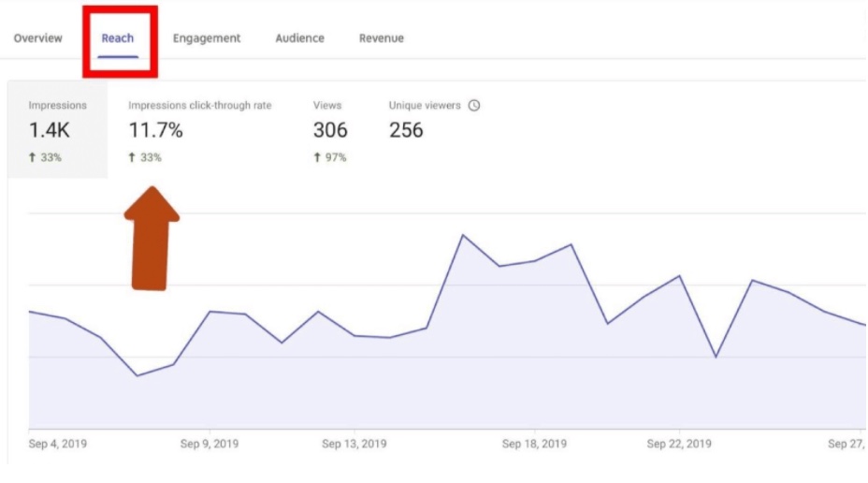868x483 pixels.
Task: Click the Sep 4, 2019 axis label
Action: [x=58, y=444]
